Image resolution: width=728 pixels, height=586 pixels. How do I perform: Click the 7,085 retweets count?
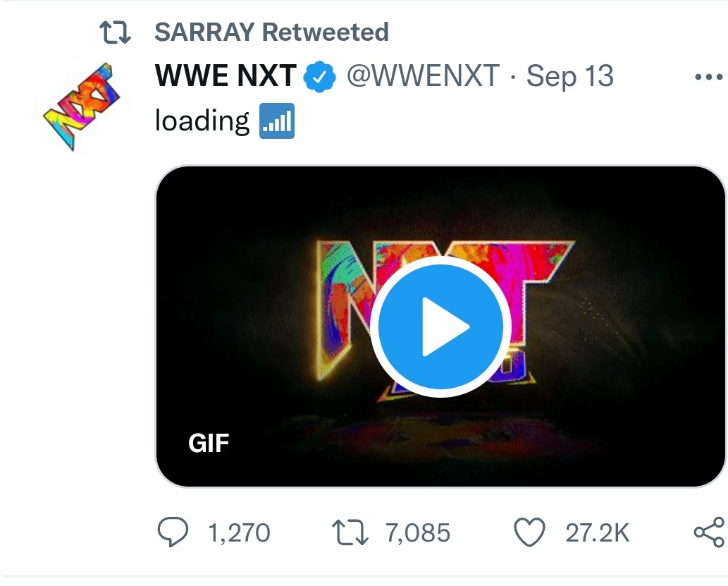tap(418, 533)
